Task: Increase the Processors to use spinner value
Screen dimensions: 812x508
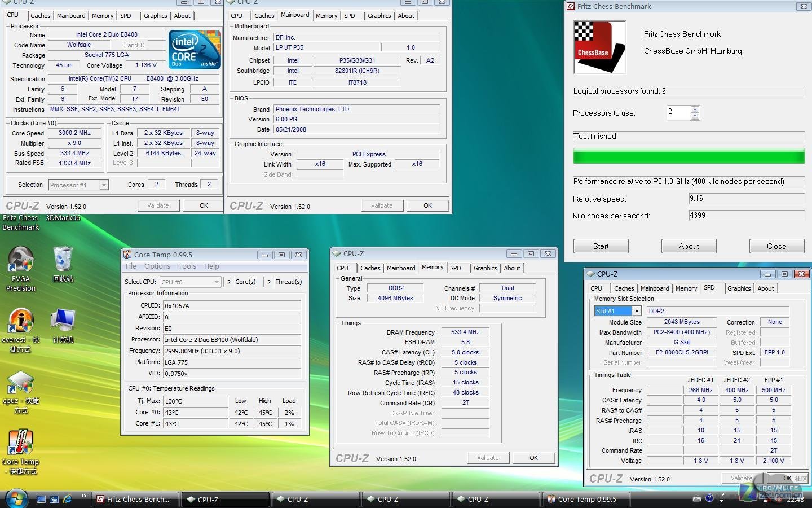Action: [695, 110]
